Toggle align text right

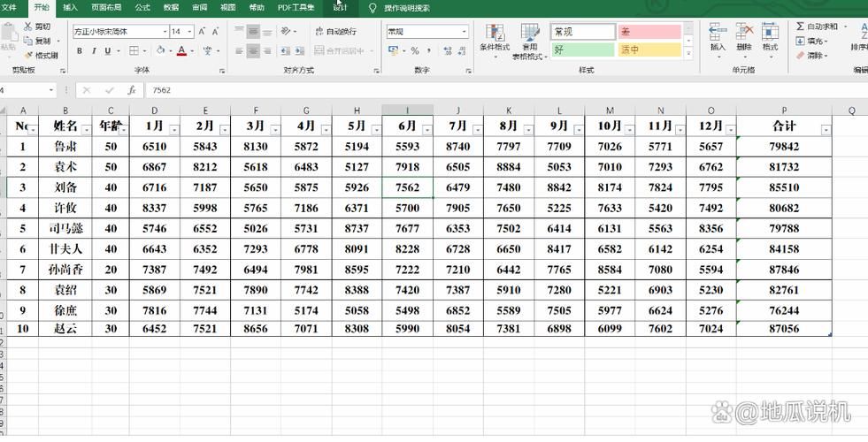pos(267,51)
